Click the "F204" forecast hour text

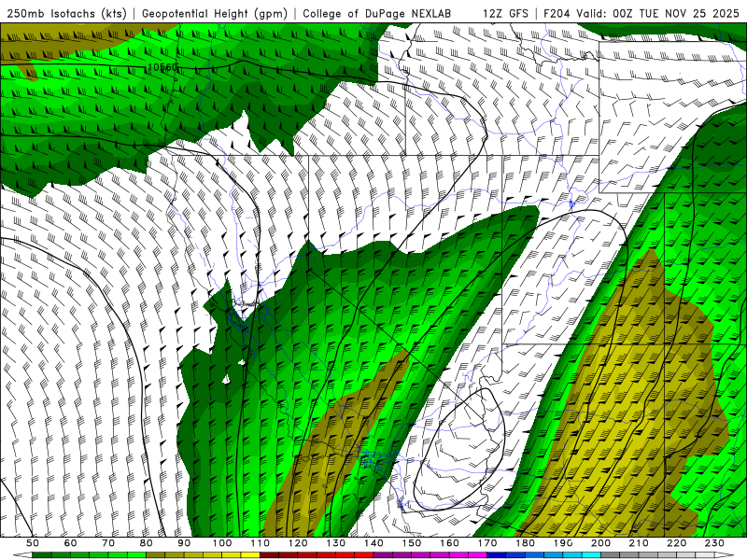tap(556, 14)
